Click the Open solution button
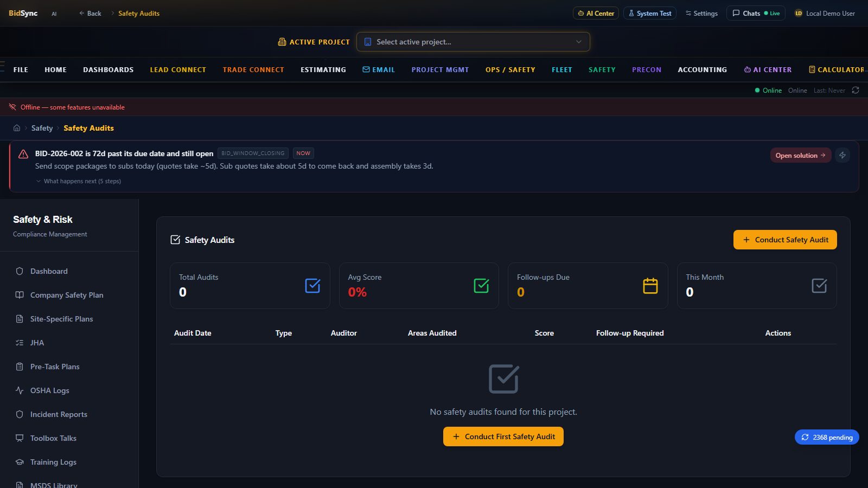The image size is (868, 488). [800, 155]
